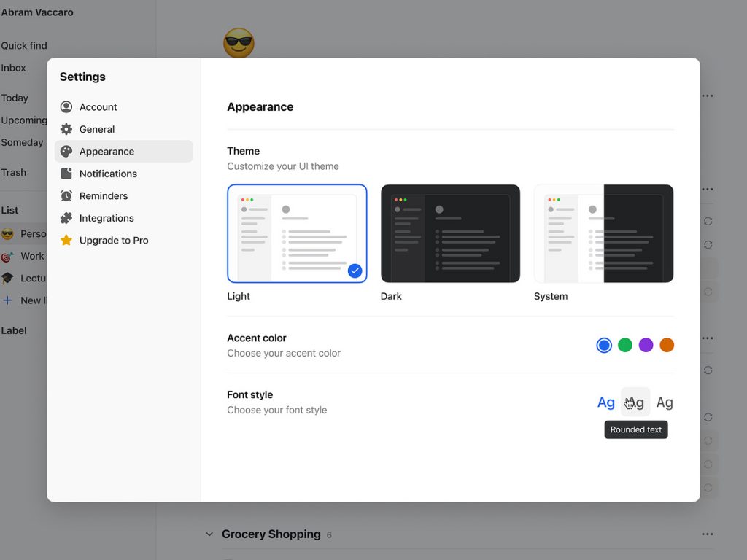Click the sunglasses emoji above the dialog
The width and height of the screenshot is (747, 560).
point(239,43)
